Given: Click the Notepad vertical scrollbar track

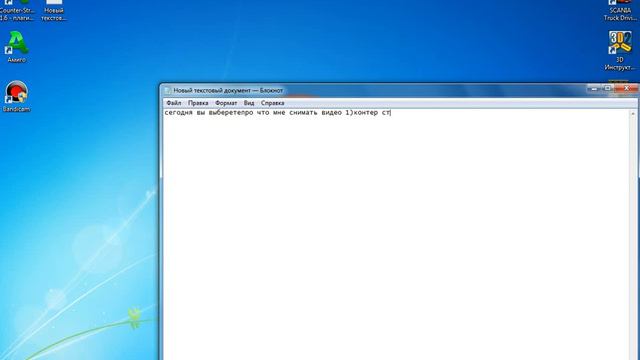Looking at the screenshot, I should point(633,237).
